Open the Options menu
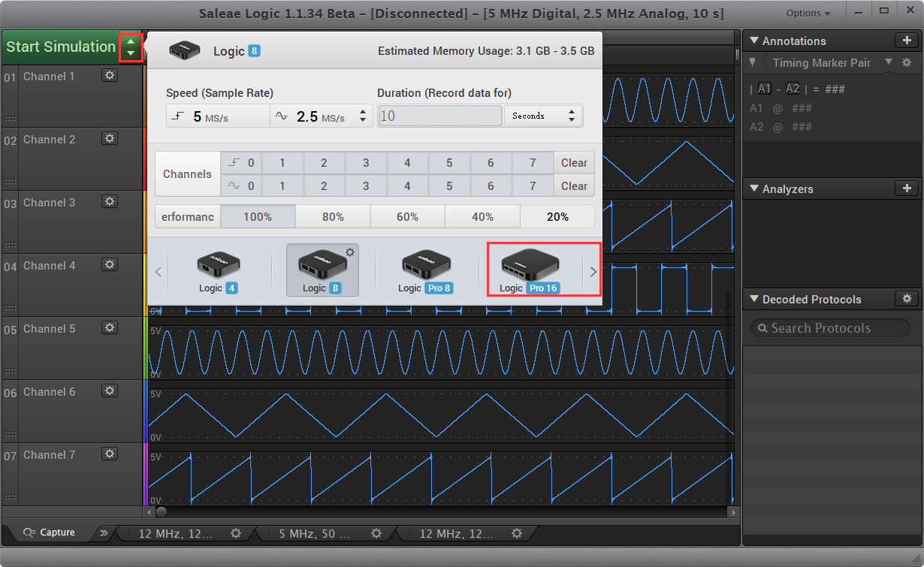924x567 pixels. [808, 13]
